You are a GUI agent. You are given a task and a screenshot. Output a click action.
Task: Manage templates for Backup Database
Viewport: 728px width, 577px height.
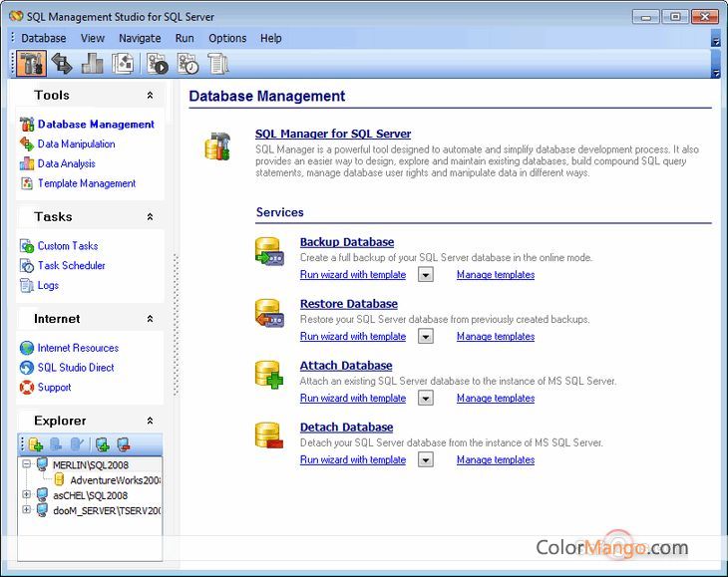coord(496,275)
